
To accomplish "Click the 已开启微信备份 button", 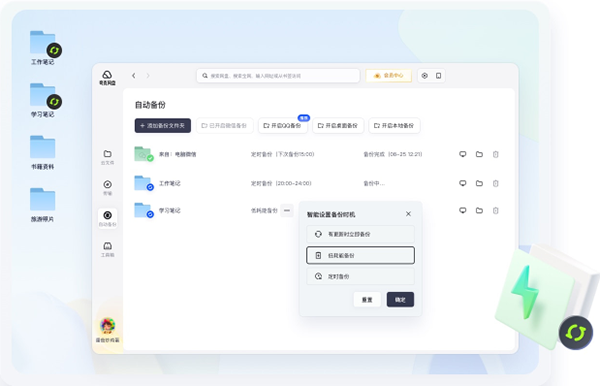I will pyautogui.click(x=225, y=125).
